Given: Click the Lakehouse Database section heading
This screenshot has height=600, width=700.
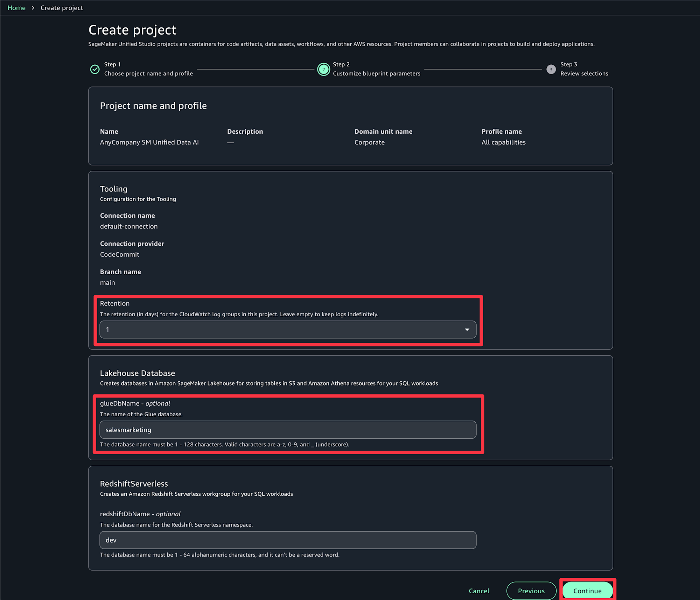Looking at the screenshot, I should (x=138, y=373).
